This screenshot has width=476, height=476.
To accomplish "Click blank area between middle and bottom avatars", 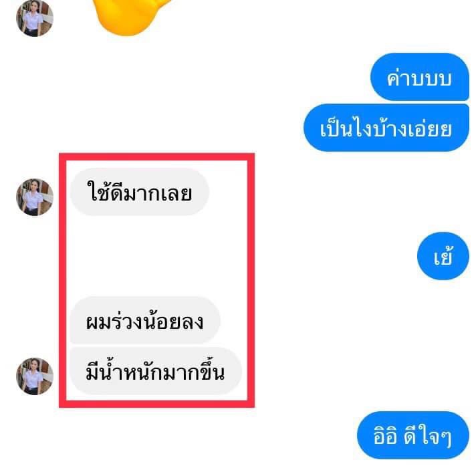I will click(x=35, y=287).
